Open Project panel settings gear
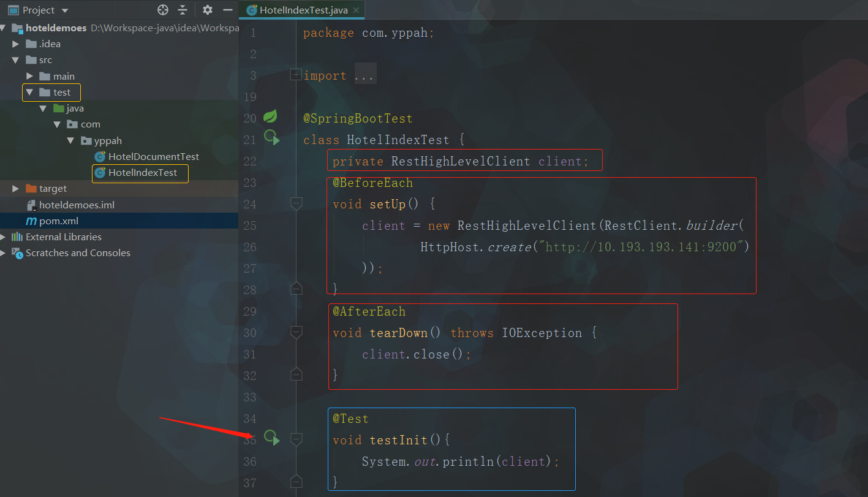The width and height of the screenshot is (868, 497). pos(208,10)
